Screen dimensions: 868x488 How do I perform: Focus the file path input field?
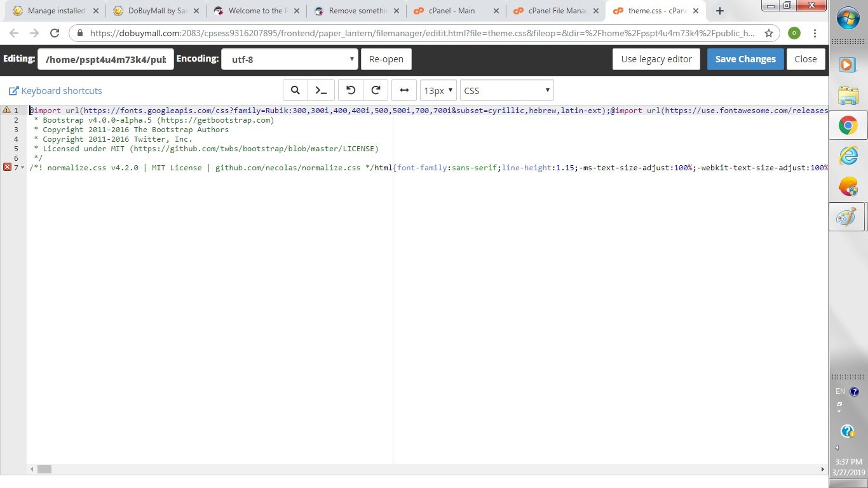click(x=105, y=59)
